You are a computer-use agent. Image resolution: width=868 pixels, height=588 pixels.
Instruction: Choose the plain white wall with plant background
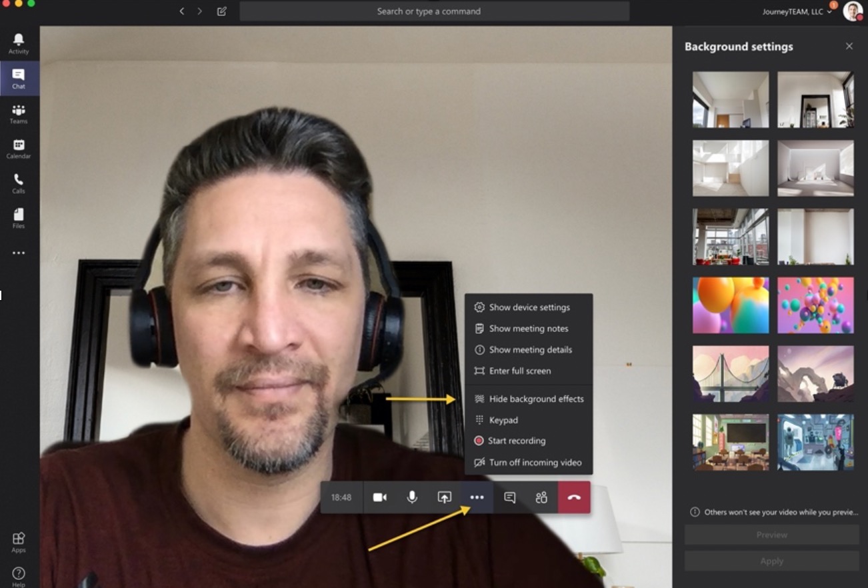[815, 237]
